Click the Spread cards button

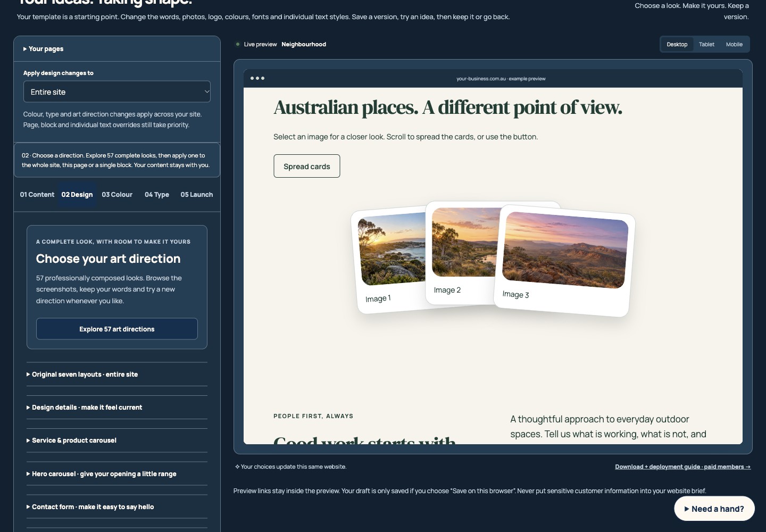click(307, 167)
